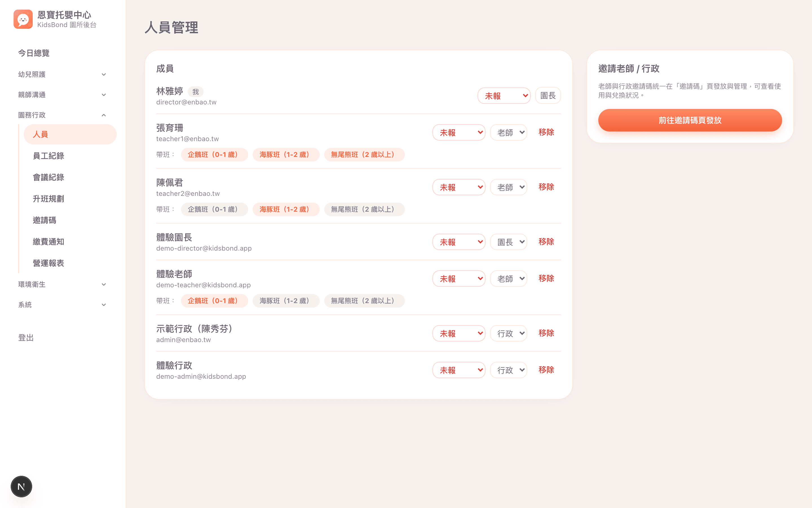Image resolution: width=812 pixels, height=508 pixels.
Task: Open 體驗老師's 老師 role dropdown
Action: point(508,279)
